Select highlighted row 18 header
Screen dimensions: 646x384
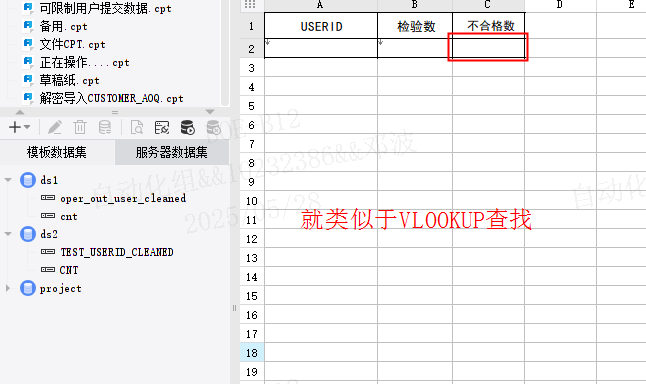(x=252, y=353)
